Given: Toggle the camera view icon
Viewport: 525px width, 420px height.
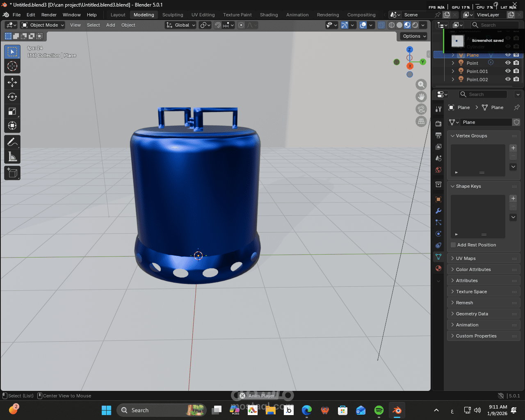Looking at the screenshot, I should coord(421,109).
